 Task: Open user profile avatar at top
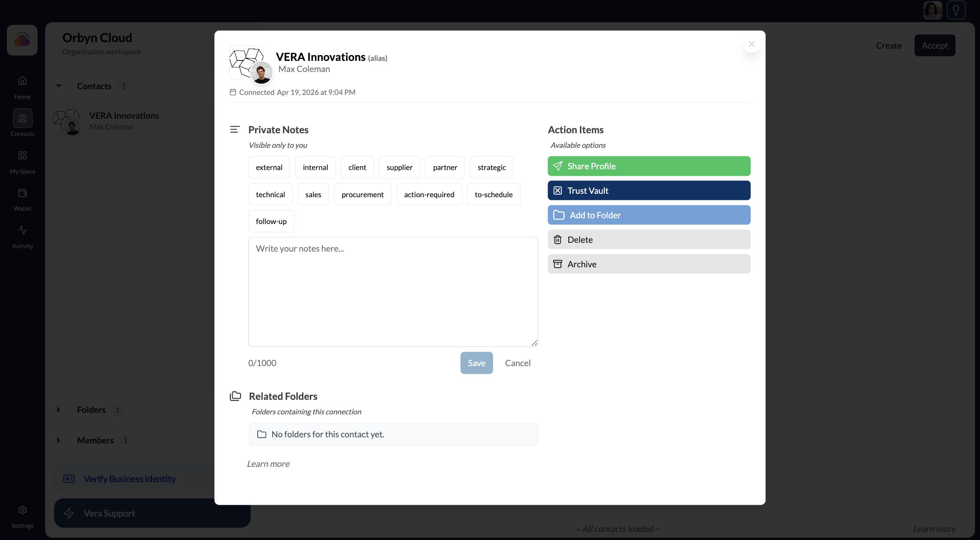(933, 10)
